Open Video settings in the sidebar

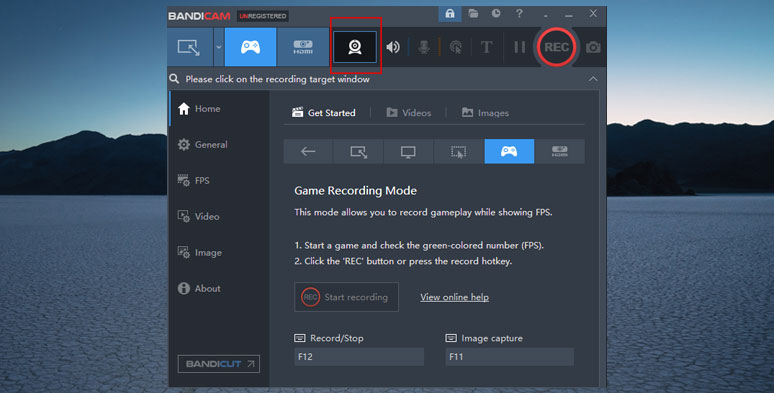point(219,216)
